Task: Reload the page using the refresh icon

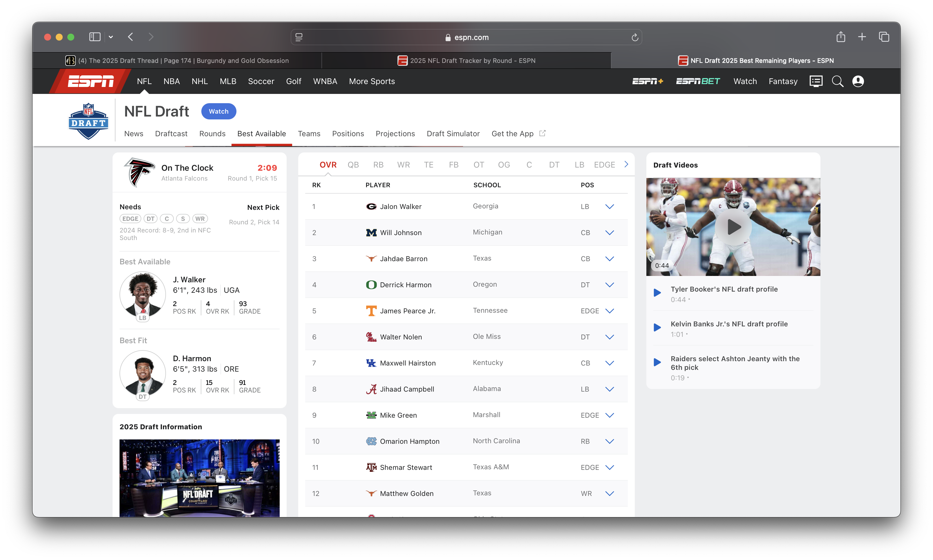Action: 635,37
